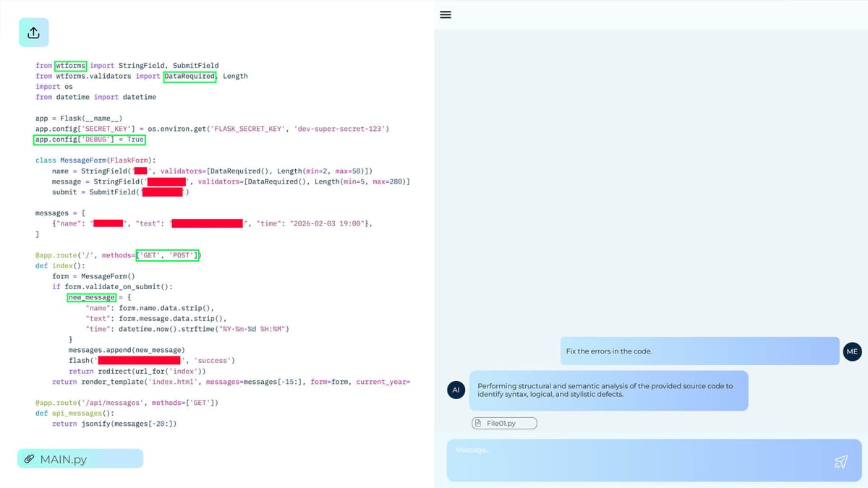The height and width of the screenshot is (488, 868).
Task: Open the File01.py attachment
Action: (x=504, y=424)
